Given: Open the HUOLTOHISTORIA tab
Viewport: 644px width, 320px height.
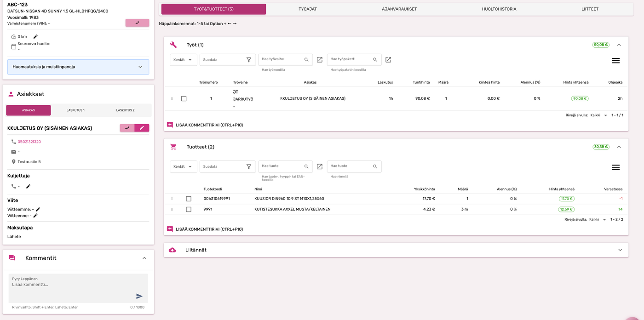Looking at the screenshot, I should pos(499,9).
